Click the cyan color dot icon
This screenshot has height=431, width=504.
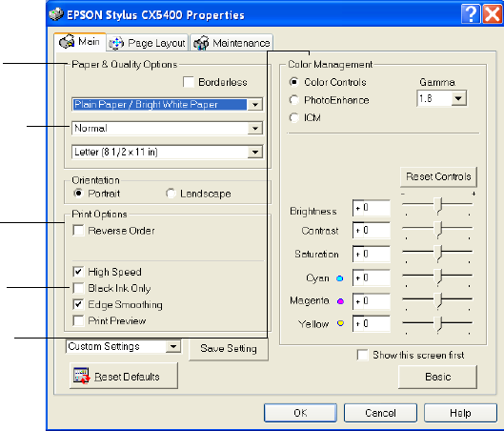[x=340, y=278]
